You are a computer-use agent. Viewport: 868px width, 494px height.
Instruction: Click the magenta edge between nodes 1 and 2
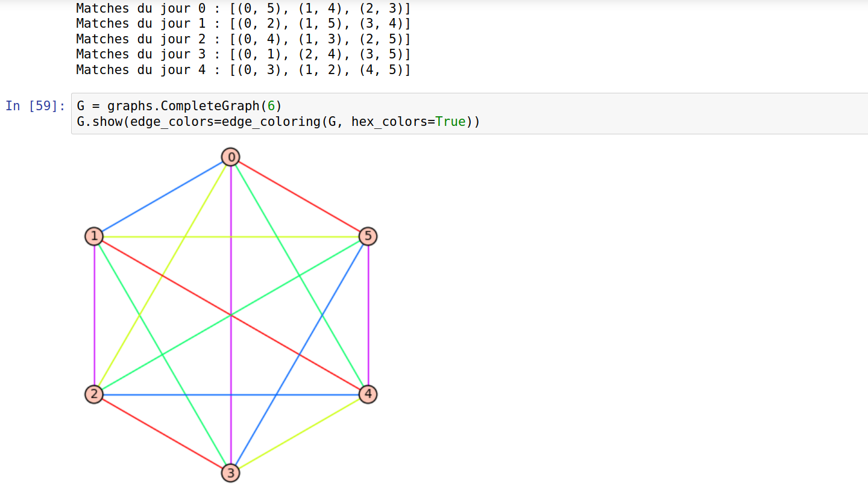pos(94,315)
